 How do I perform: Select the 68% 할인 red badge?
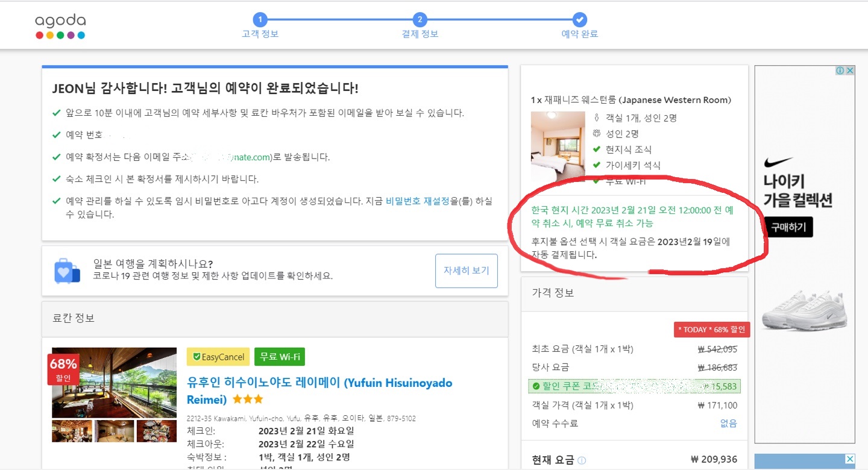click(63, 369)
